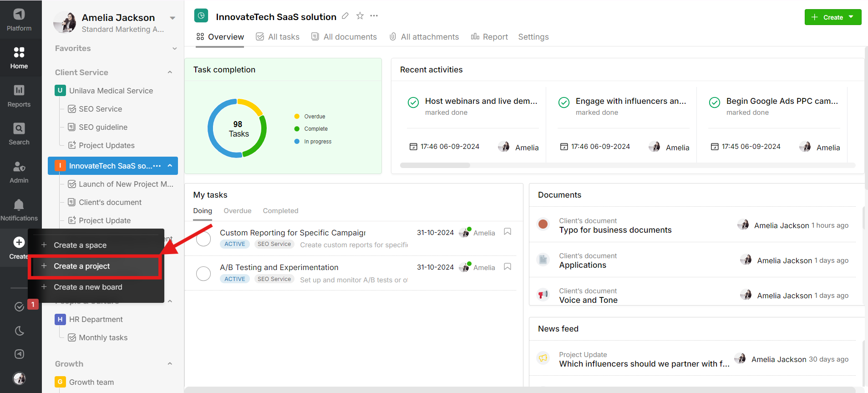Open the user avatar at sidebar bottom
868x393 pixels.
point(19,378)
